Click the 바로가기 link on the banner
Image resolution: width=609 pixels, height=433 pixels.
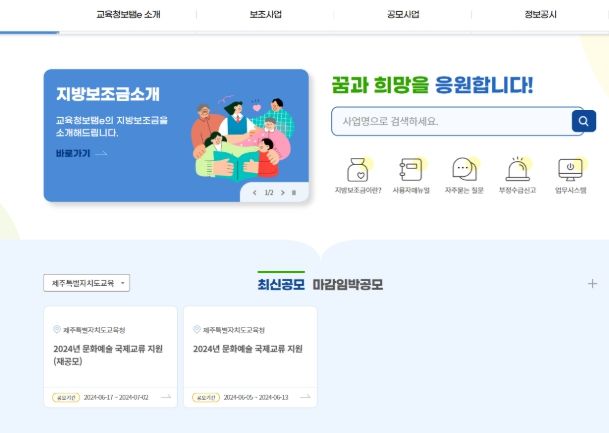click(80, 153)
